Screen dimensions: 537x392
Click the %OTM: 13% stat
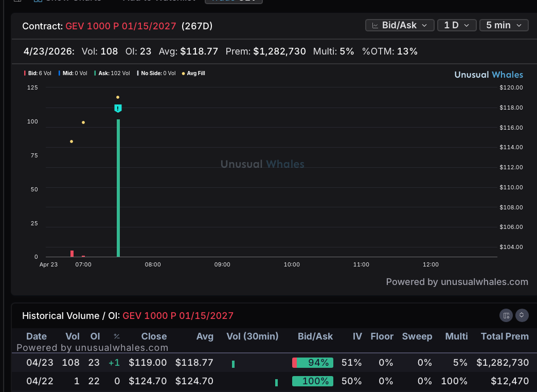coord(390,51)
